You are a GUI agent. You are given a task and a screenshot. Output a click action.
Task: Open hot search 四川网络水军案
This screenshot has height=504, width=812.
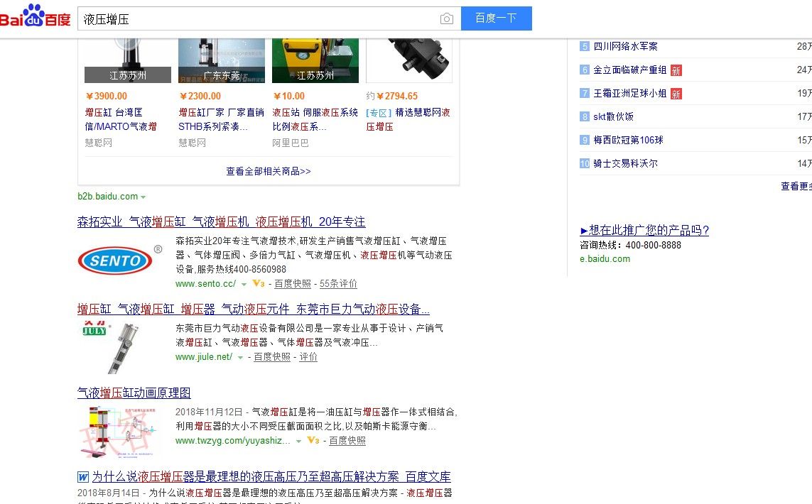625,47
